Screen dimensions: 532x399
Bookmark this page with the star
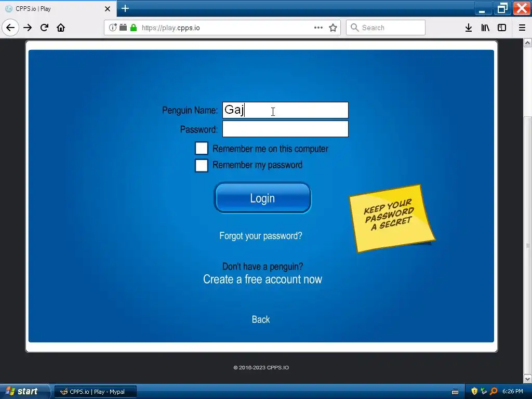coord(333,28)
